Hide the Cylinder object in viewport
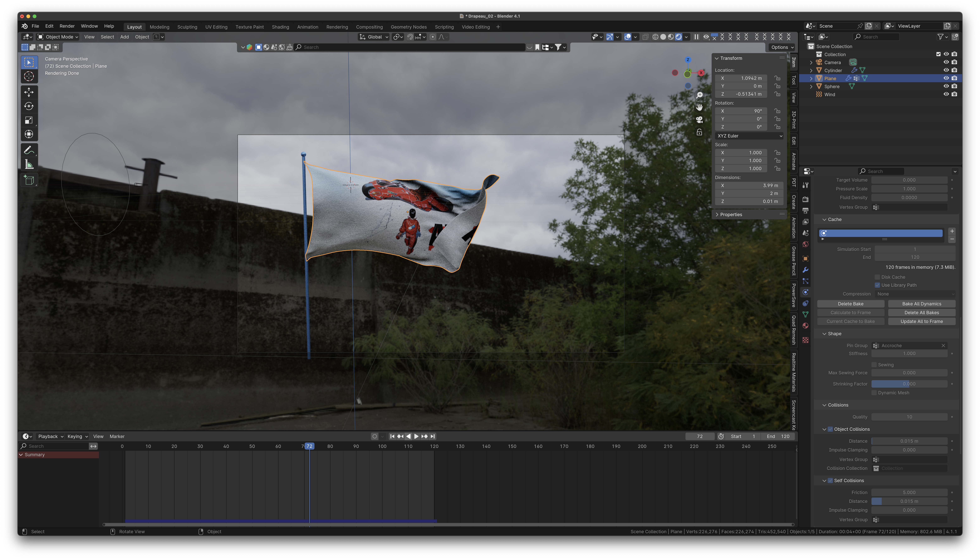Viewport: 980px width, 559px height. coord(946,70)
